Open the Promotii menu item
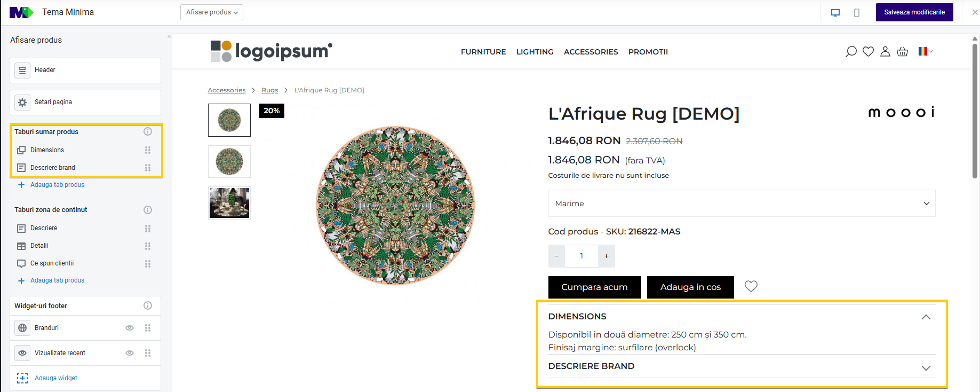The width and height of the screenshot is (980, 392). point(648,52)
